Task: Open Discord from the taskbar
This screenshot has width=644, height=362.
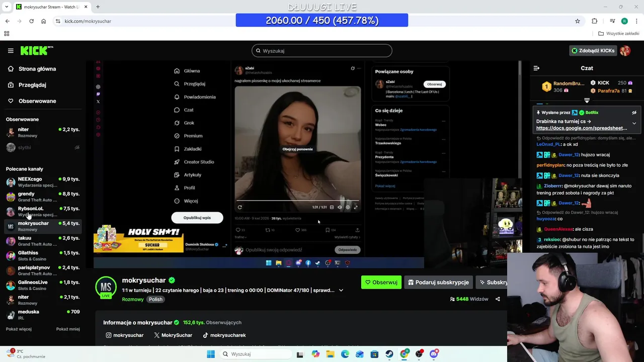Action: click(x=434, y=354)
